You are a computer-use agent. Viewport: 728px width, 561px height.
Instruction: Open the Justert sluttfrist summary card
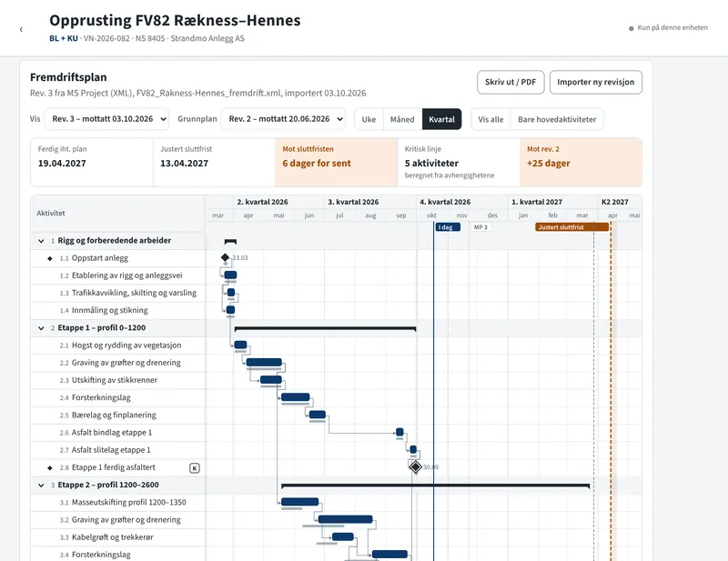[x=214, y=163]
